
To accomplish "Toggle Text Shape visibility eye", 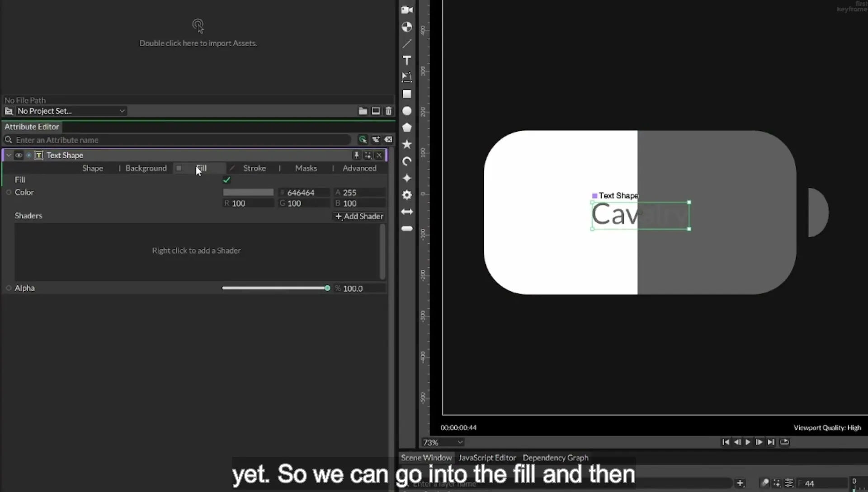I will 19,156.
